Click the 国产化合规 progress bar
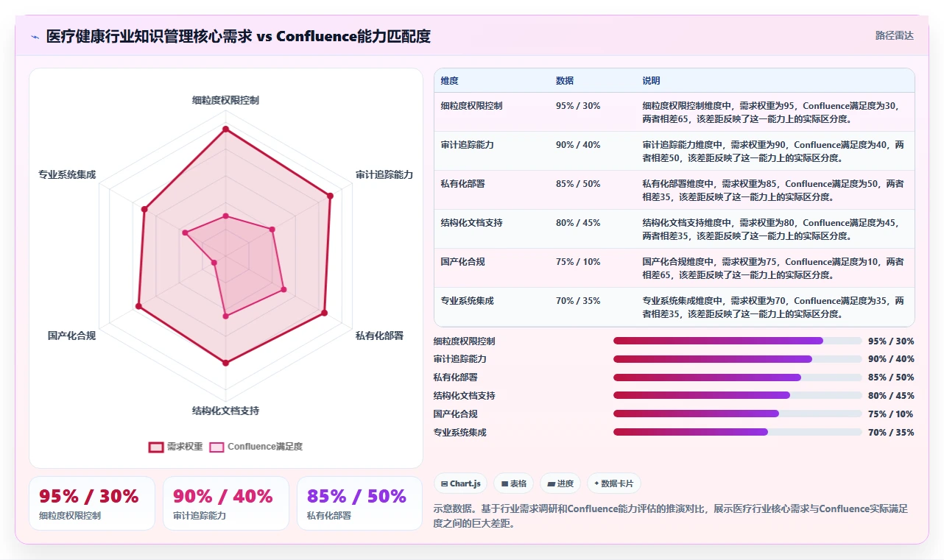 (737, 414)
